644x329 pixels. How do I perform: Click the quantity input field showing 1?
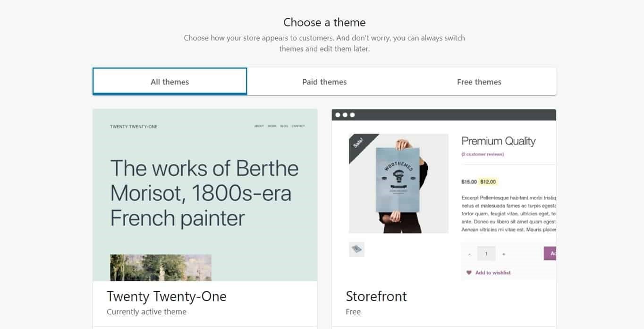[486, 253]
